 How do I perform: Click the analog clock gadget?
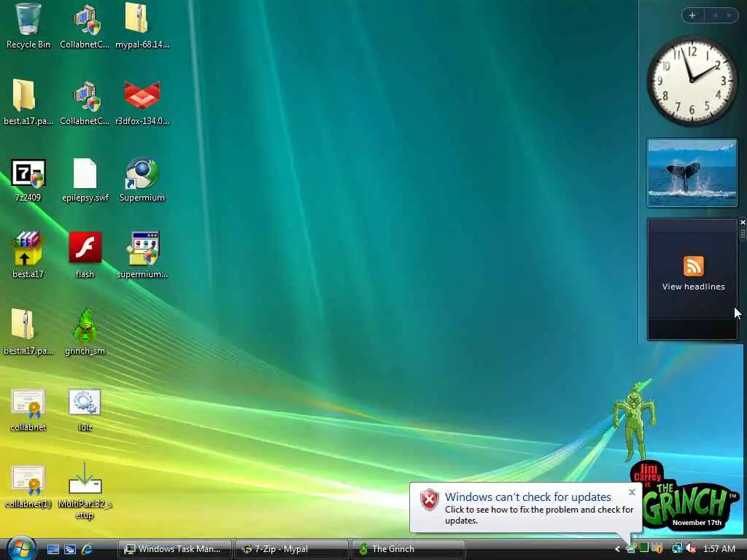click(x=692, y=80)
